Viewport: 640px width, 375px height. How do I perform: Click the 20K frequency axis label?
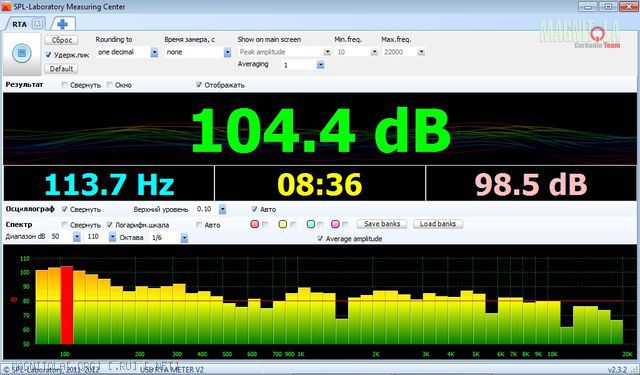pyautogui.click(x=627, y=354)
